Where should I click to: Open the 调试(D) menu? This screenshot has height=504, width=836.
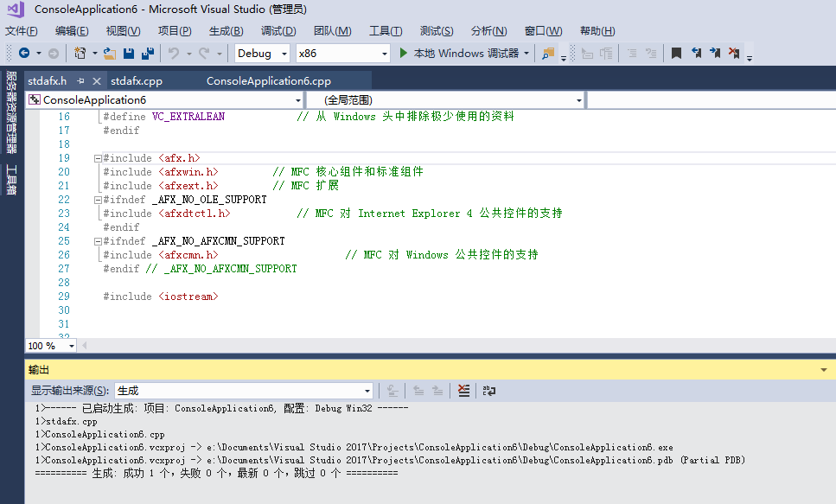pos(278,31)
